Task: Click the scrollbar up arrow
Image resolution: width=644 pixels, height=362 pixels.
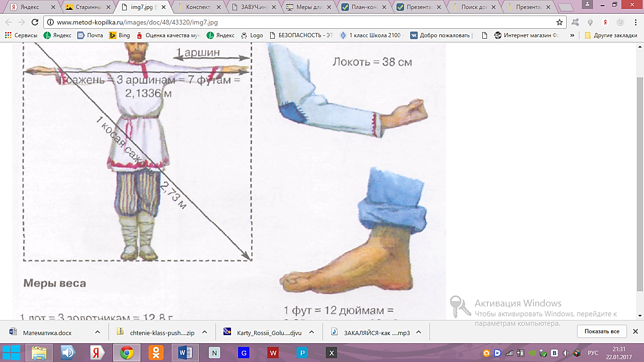Action: coord(640,46)
